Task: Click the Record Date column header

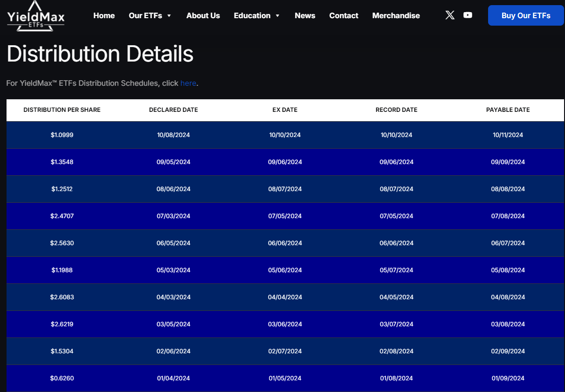Action: click(x=396, y=110)
